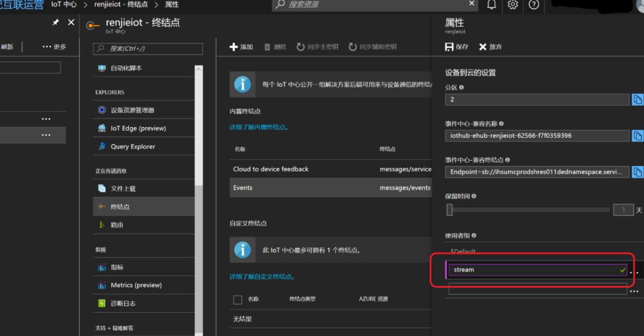The width and height of the screenshot is (644, 336).
Task: Click the renjieiot - 终结点 breadcrumb
Action: (x=120, y=5)
